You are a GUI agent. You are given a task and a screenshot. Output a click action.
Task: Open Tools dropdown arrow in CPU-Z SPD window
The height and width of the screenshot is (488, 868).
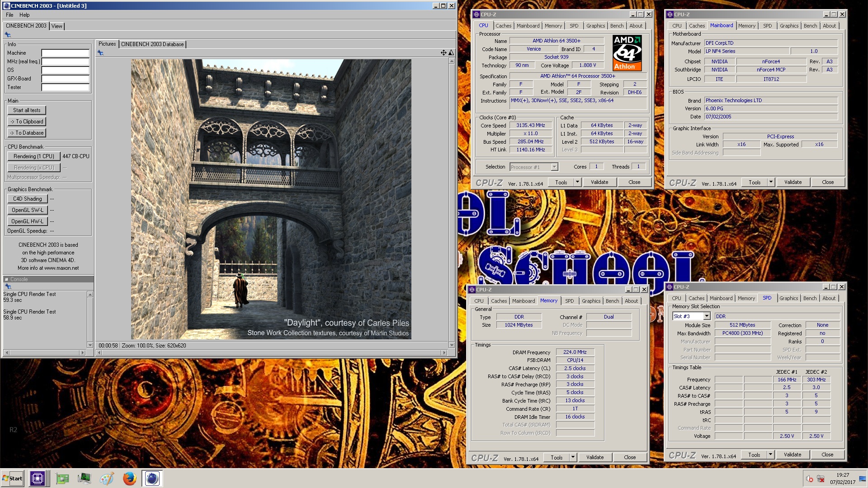pos(770,455)
